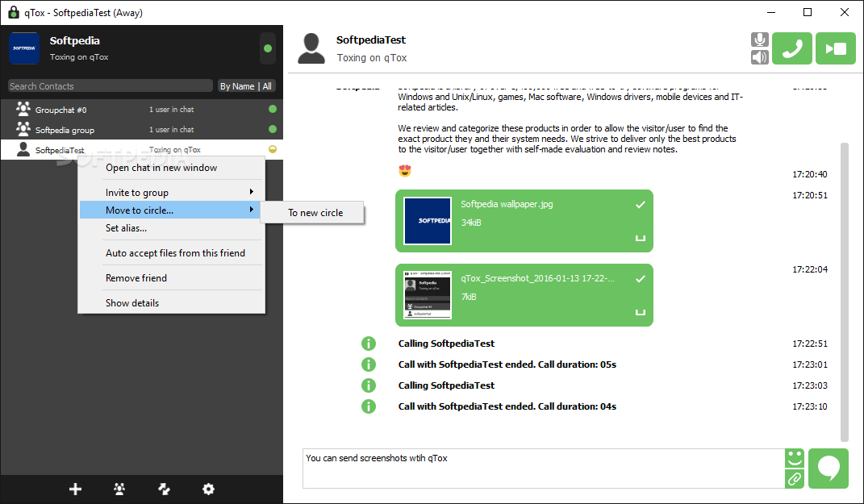Click the info icon beside Call duration: 05s
The image size is (864, 504).
point(369,364)
